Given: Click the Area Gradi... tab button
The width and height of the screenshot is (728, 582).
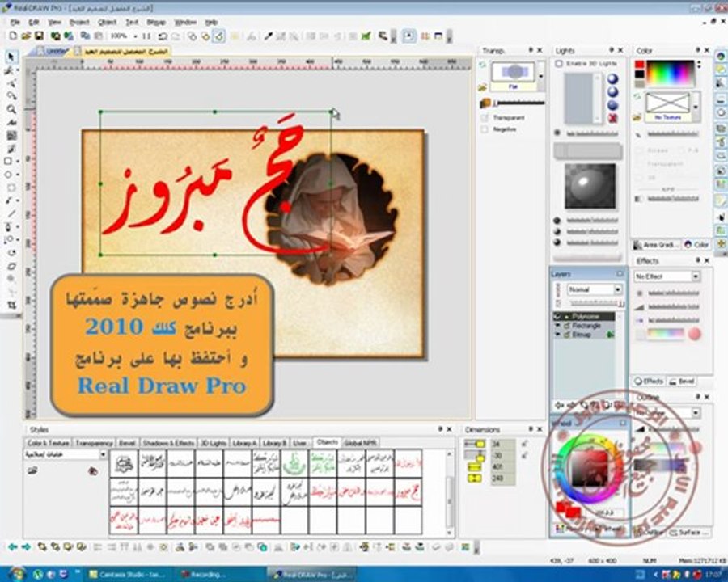Looking at the screenshot, I should (656, 245).
